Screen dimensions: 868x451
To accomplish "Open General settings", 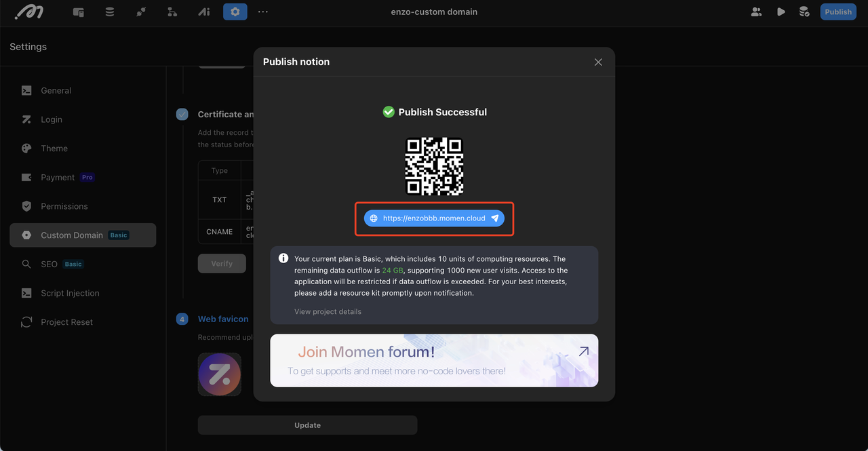I will (83, 90).
